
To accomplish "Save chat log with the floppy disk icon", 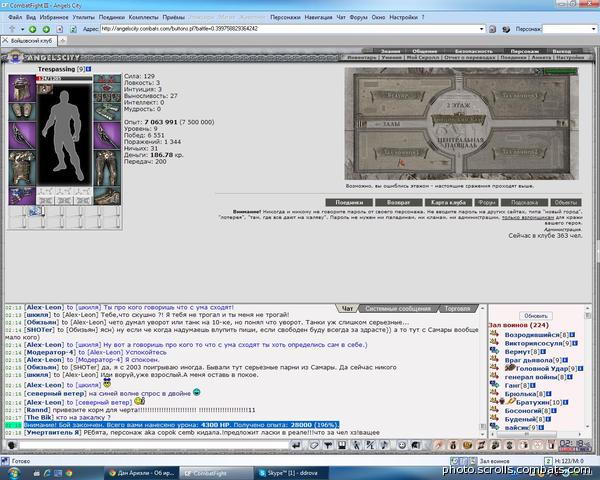I will coord(342,445).
